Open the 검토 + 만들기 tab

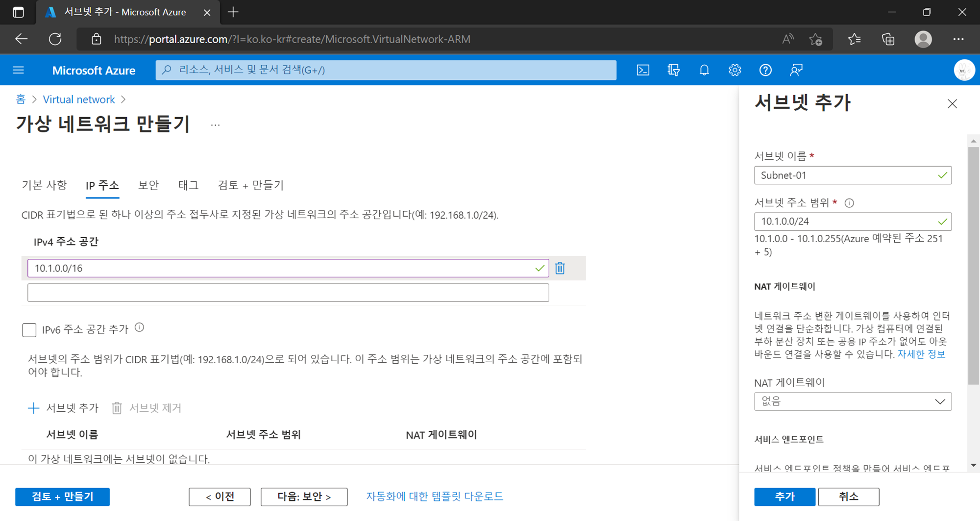click(251, 185)
